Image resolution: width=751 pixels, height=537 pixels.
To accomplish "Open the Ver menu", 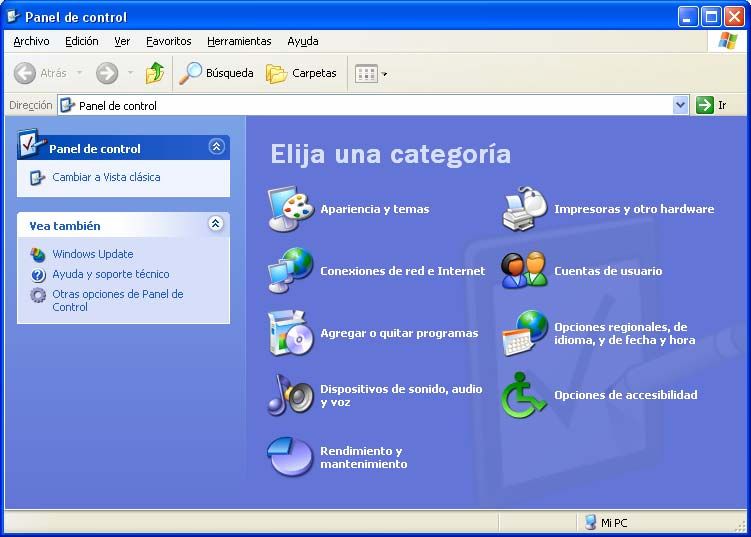I will pyautogui.click(x=122, y=41).
